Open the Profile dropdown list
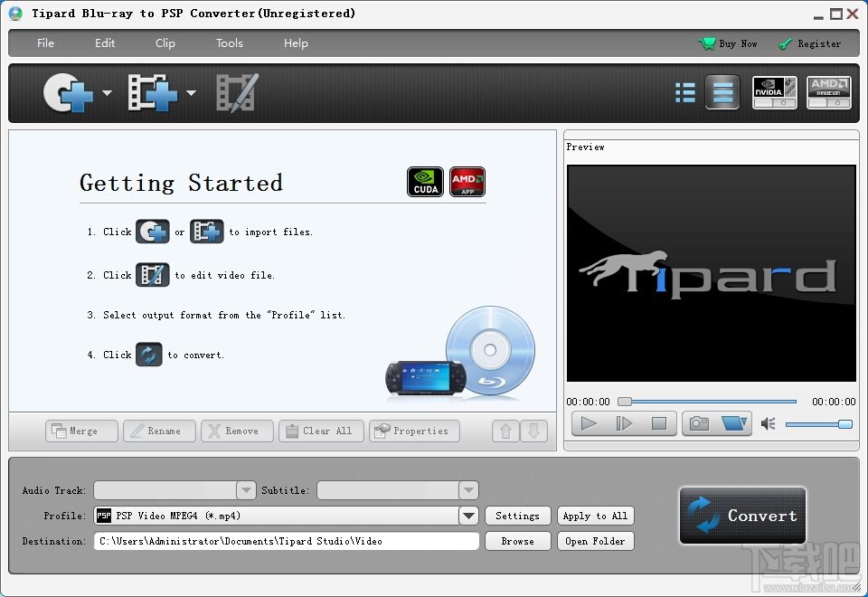This screenshot has height=597, width=868. coord(468,516)
